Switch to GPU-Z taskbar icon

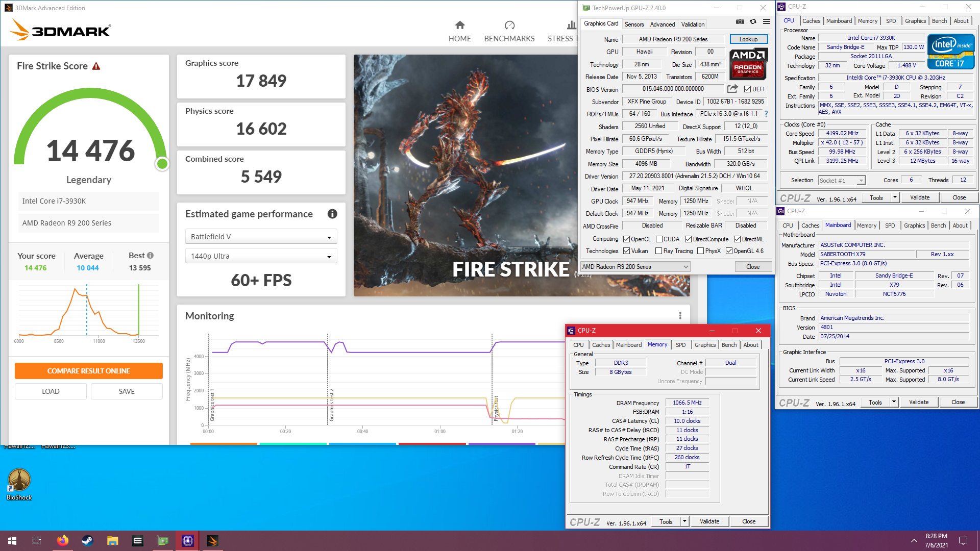tap(163, 541)
